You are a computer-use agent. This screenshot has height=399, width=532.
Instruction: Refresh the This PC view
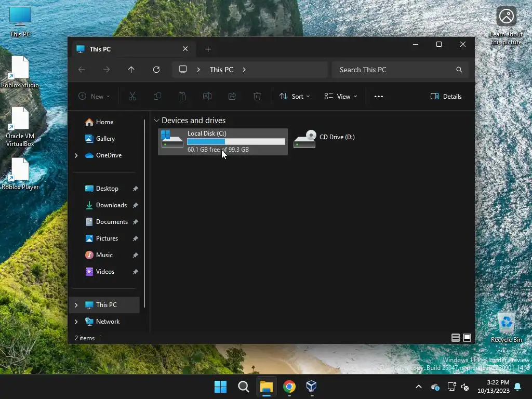[156, 70]
